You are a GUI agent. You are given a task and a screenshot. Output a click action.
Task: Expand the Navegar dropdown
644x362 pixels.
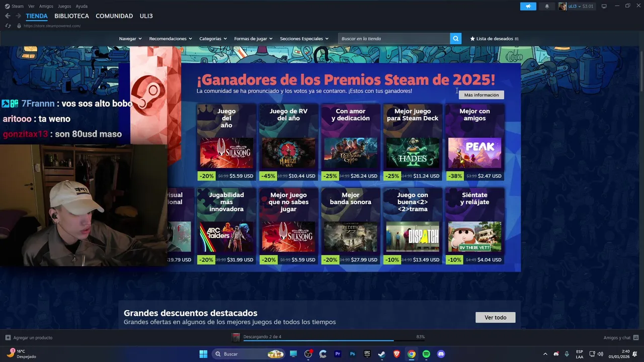(130, 39)
